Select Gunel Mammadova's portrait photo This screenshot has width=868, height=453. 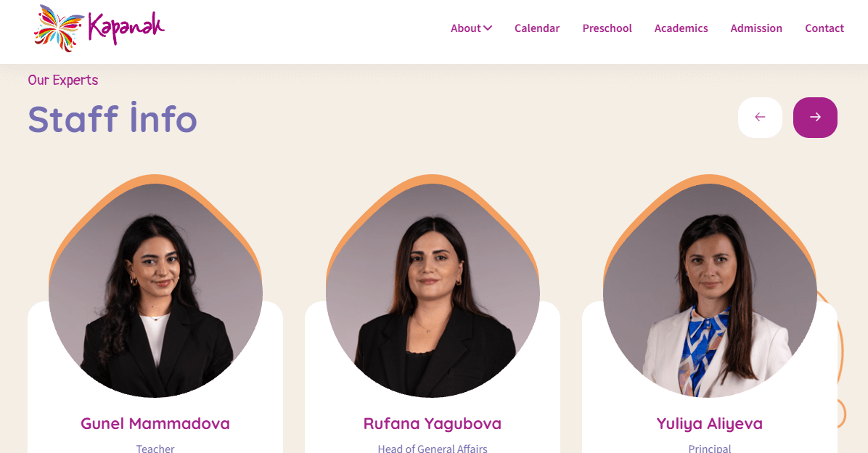point(155,290)
